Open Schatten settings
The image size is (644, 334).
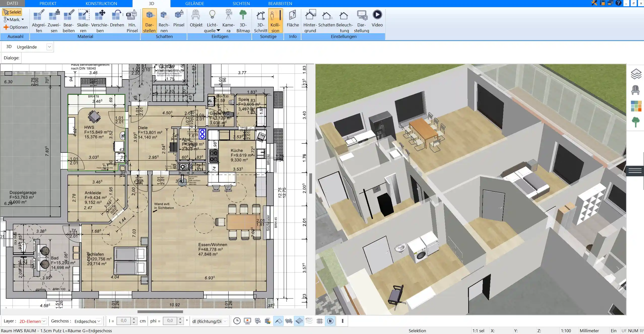(327, 18)
